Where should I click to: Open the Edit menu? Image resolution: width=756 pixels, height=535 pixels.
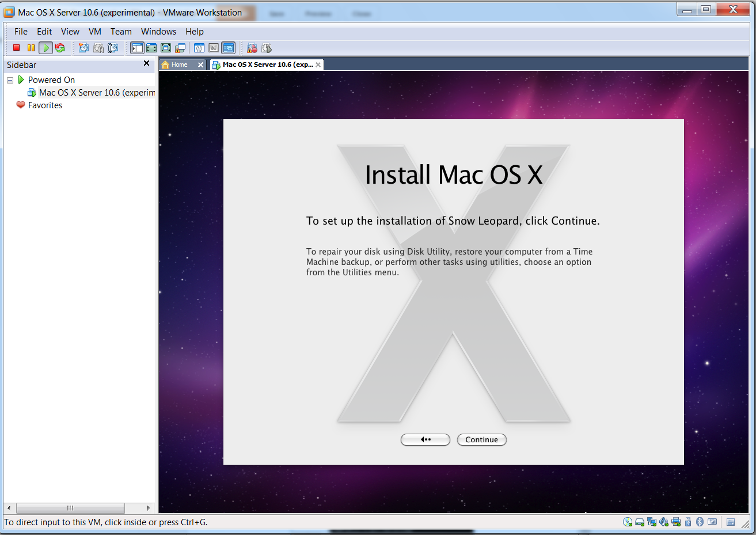tap(44, 32)
